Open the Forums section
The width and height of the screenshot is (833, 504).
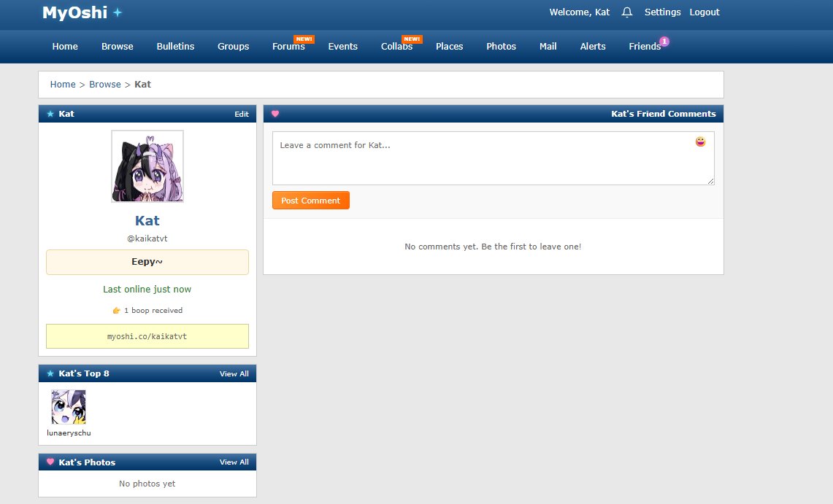(x=288, y=46)
